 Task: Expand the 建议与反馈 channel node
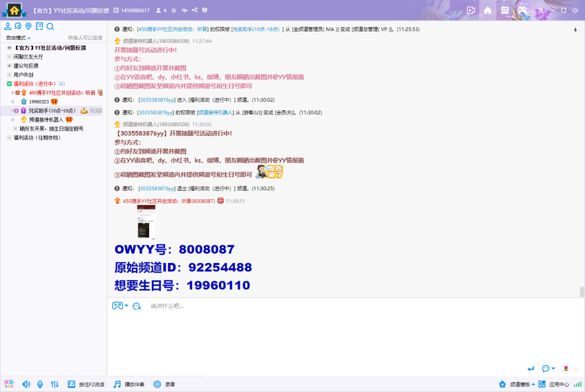click(9, 66)
